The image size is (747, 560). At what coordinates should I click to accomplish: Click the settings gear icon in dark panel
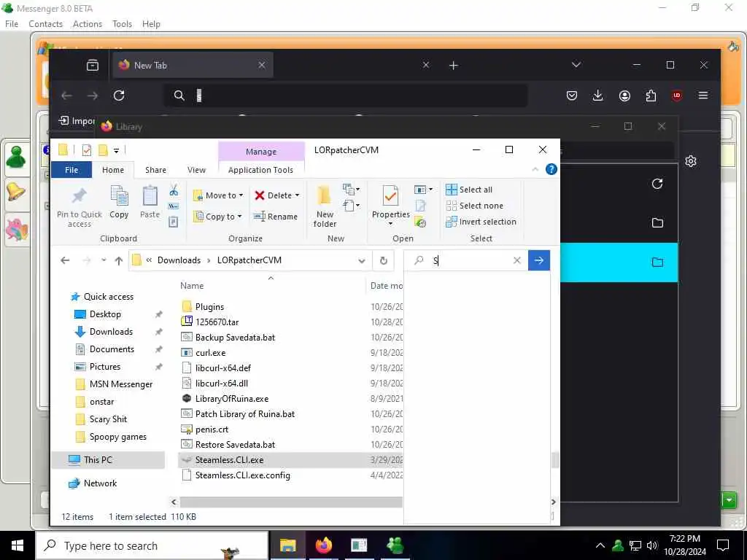click(691, 161)
